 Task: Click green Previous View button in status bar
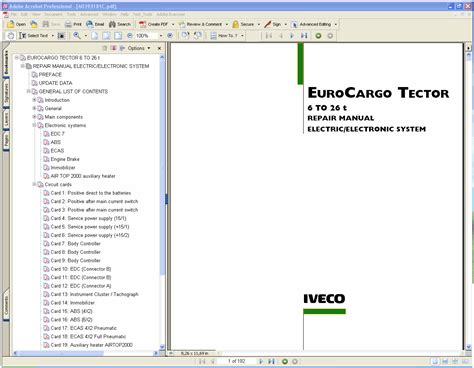285,361
